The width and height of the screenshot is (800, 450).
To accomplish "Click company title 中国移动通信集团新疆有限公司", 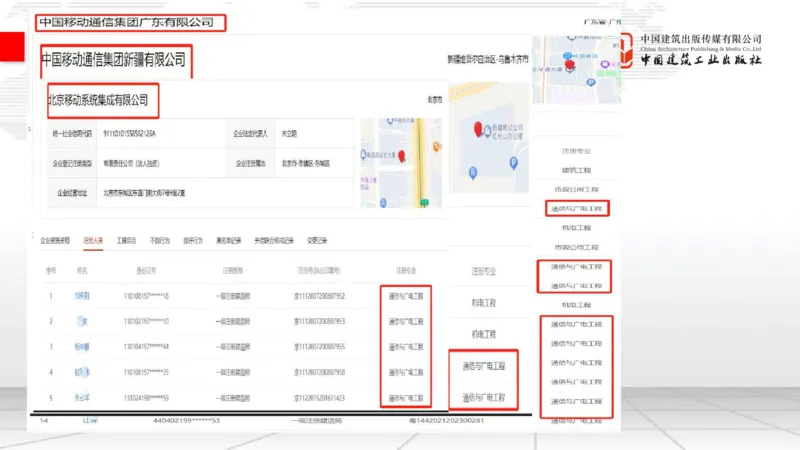I will click(x=113, y=60).
